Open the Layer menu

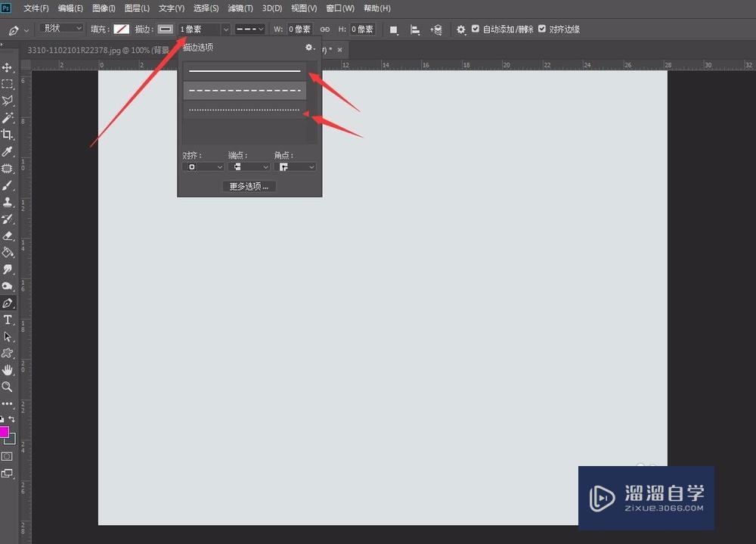(137, 8)
